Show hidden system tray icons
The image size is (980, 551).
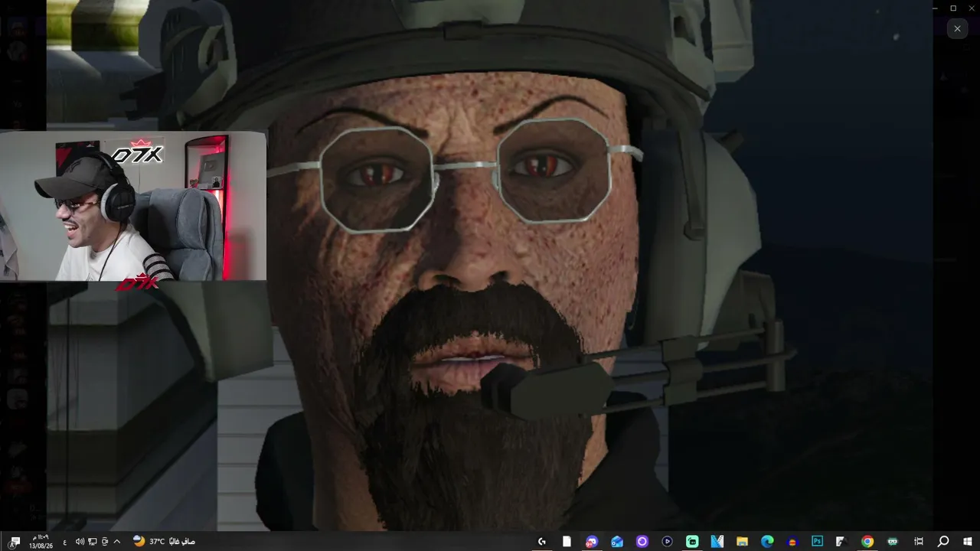(117, 541)
